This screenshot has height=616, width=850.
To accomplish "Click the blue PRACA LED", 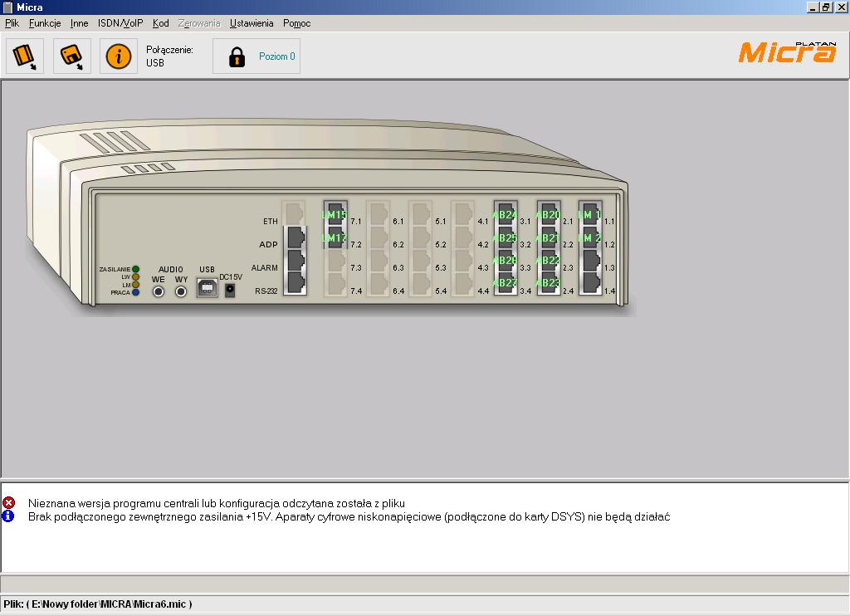I will (135, 292).
